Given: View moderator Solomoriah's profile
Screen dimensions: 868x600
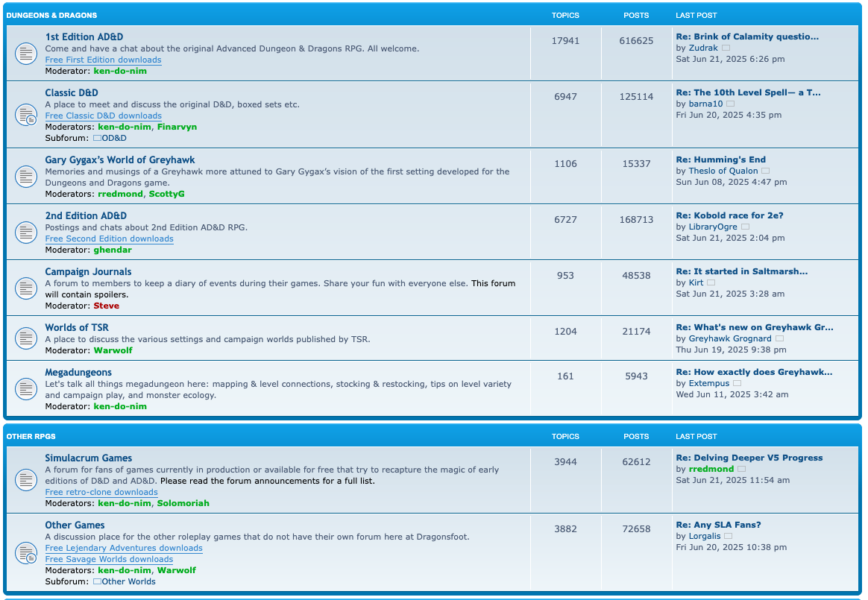Looking at the screenshot, I should (183, 504).
